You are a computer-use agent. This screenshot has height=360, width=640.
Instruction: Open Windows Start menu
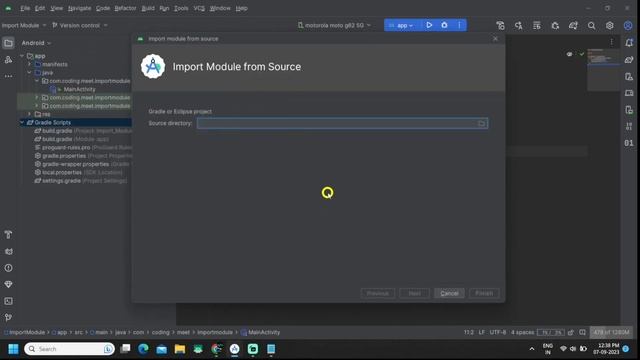coord(13,349)
